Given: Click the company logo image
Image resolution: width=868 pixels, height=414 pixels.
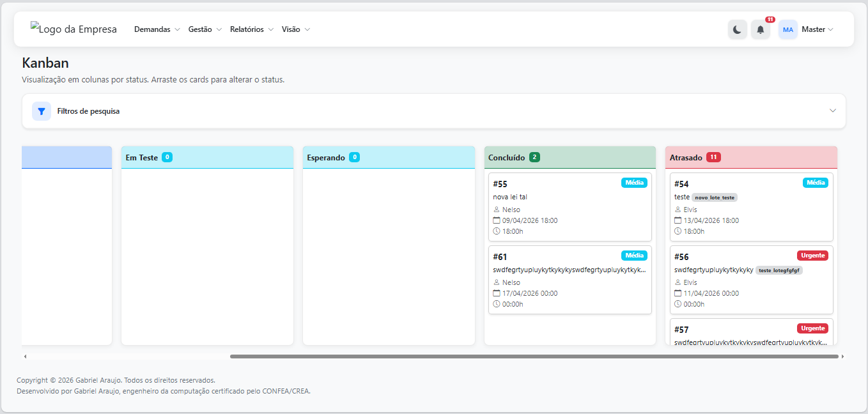Looking at the screenshot, I should coord(74,29).
